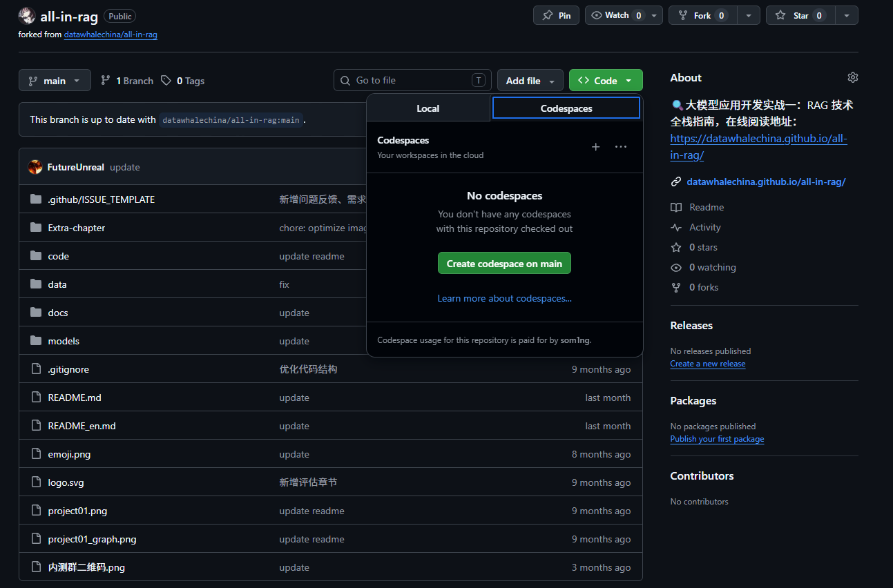Open the project01.png file
Screen dimensions: 893x588
[77, 511]
